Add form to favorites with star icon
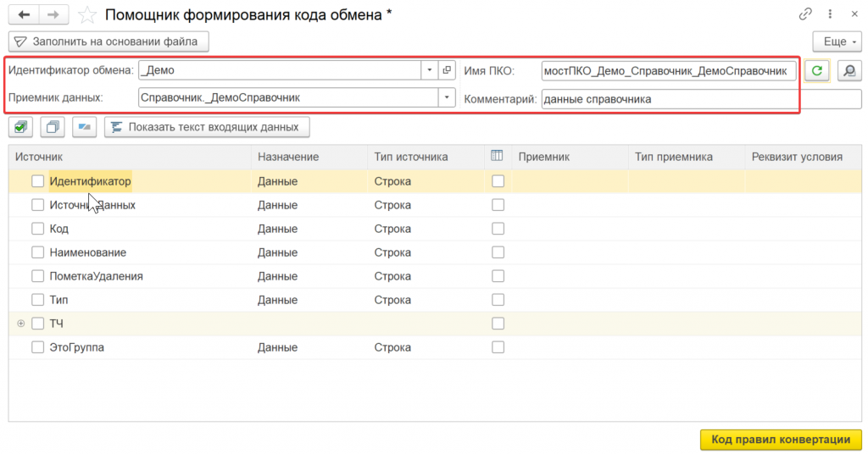The height and width of the screenshot is (454, 868). click(86, 14)
